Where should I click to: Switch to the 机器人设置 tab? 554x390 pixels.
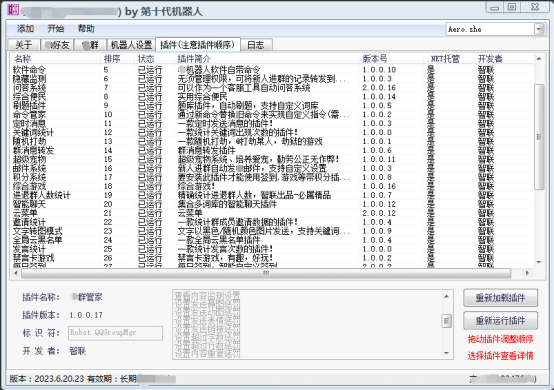point(131,45)
